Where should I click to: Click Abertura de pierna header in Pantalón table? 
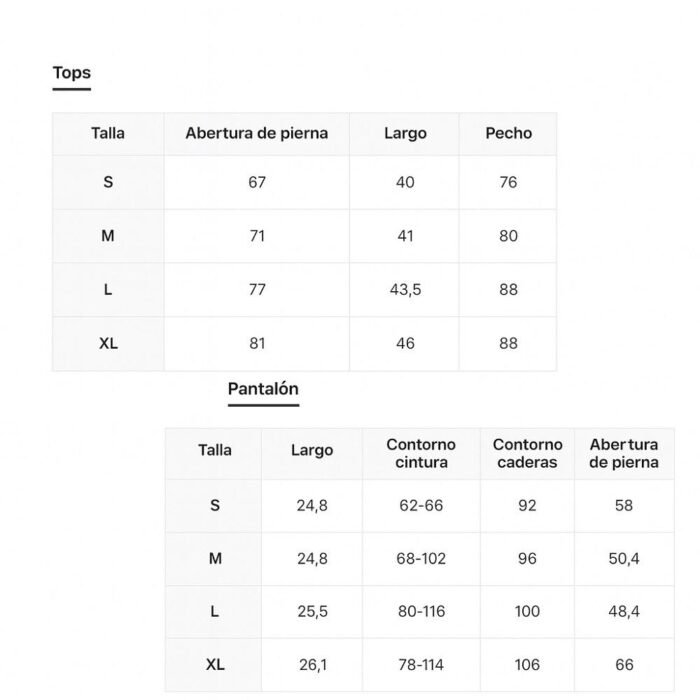click(x=624, y=454)
